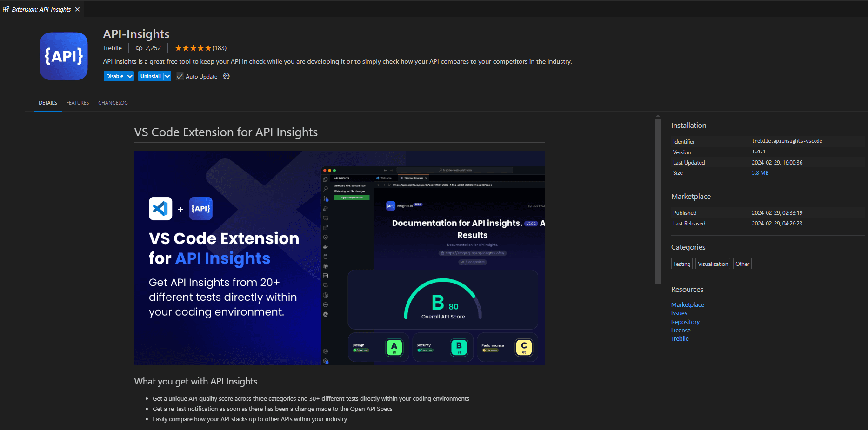Open the CHANGELOG tab
The width and height of the screenshot is (868, 430).
[x=113, y=103]
